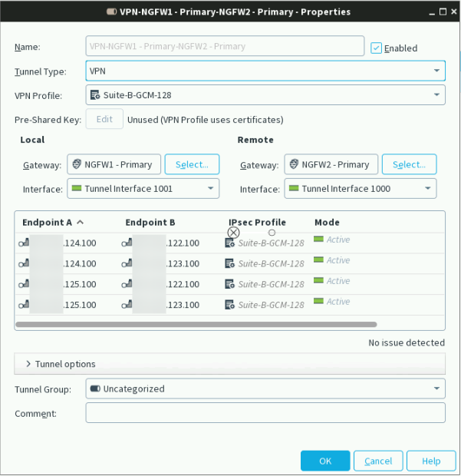
Task: Click the IPsec Profile column header
Action: (x=257, y=222)
